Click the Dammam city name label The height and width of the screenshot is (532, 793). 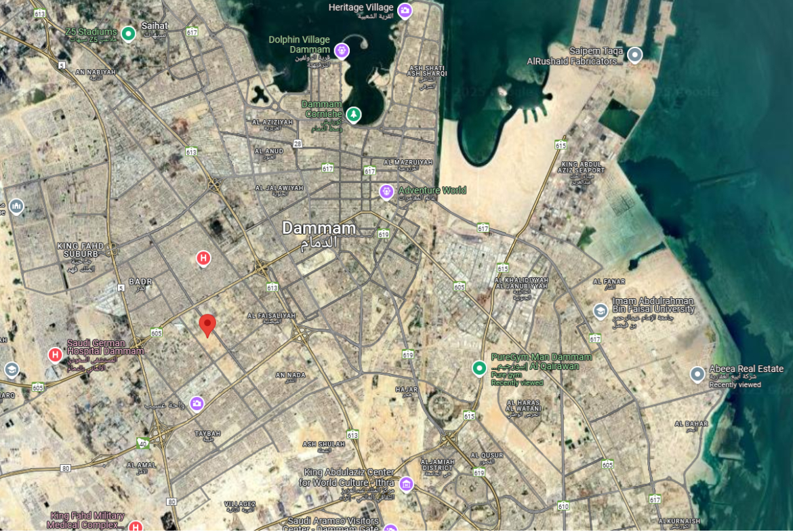pos(319,228)
